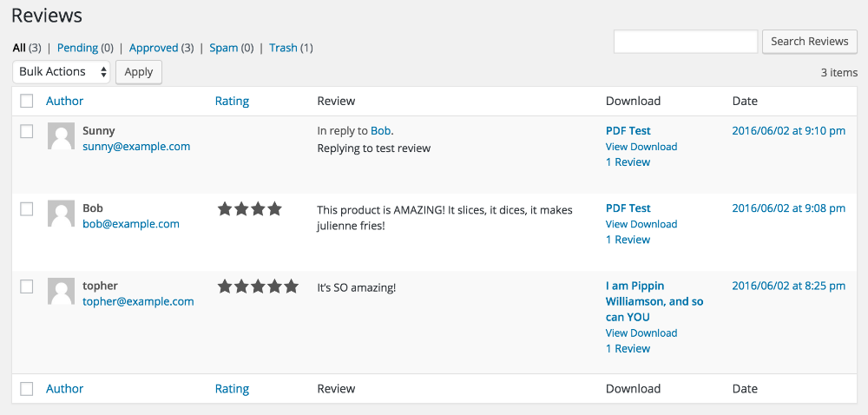Select topher's review checkbox
Screen dimensions: 868x415
click(x=27, y=286)
